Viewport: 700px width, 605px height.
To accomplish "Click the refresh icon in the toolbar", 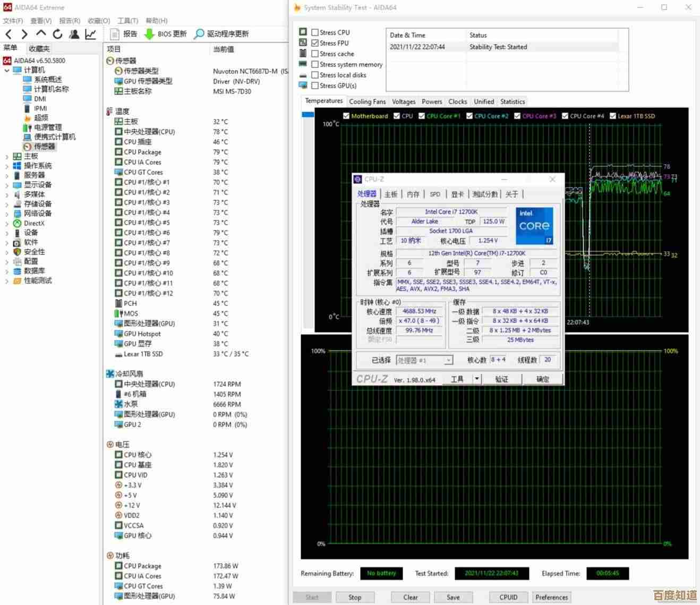I will tap(57, 33).
